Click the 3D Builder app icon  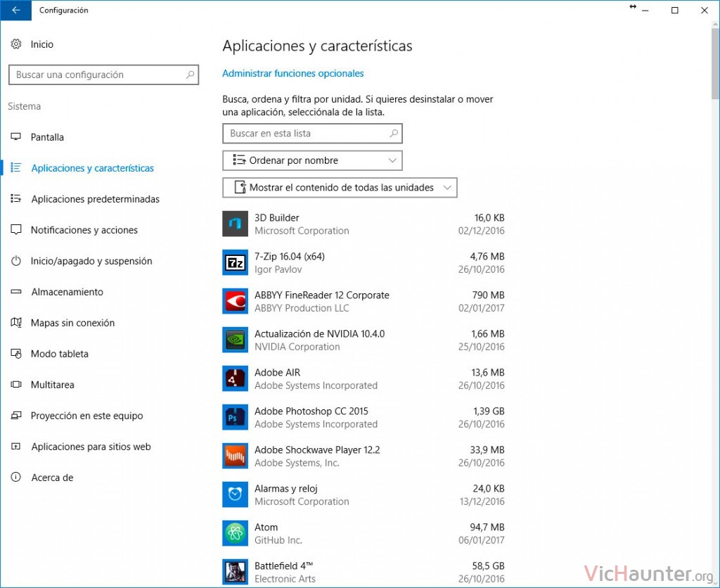click(x=235, y=224)
